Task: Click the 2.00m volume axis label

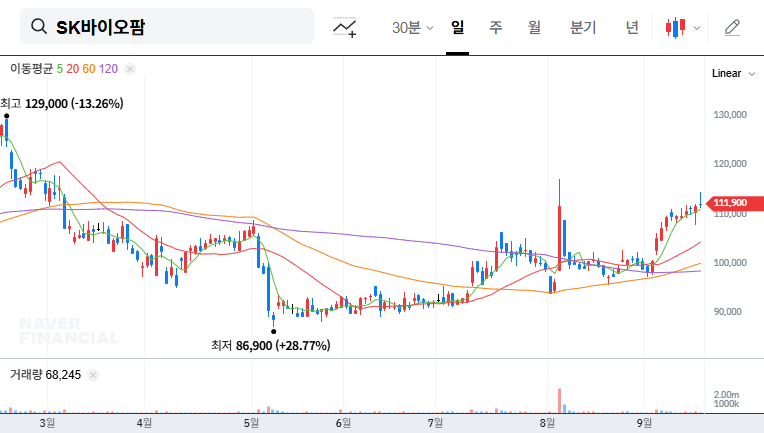Action: coord(726,395)
